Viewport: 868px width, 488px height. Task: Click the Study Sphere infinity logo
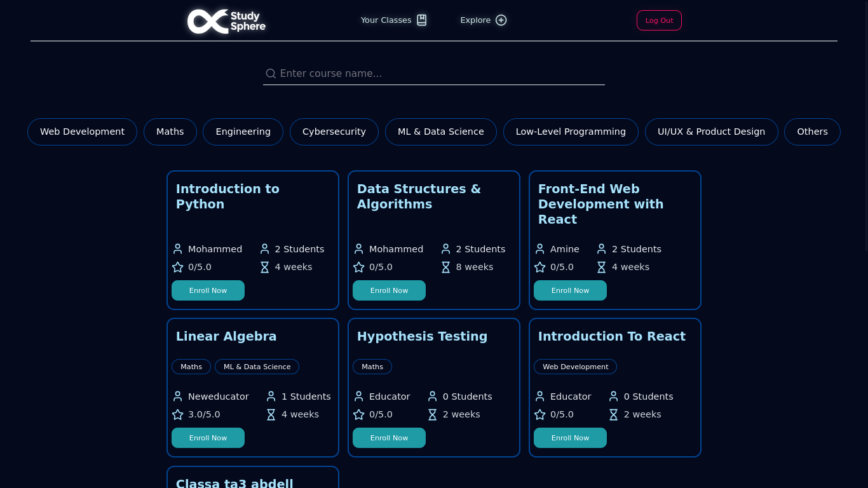click(x=208, y=21)
